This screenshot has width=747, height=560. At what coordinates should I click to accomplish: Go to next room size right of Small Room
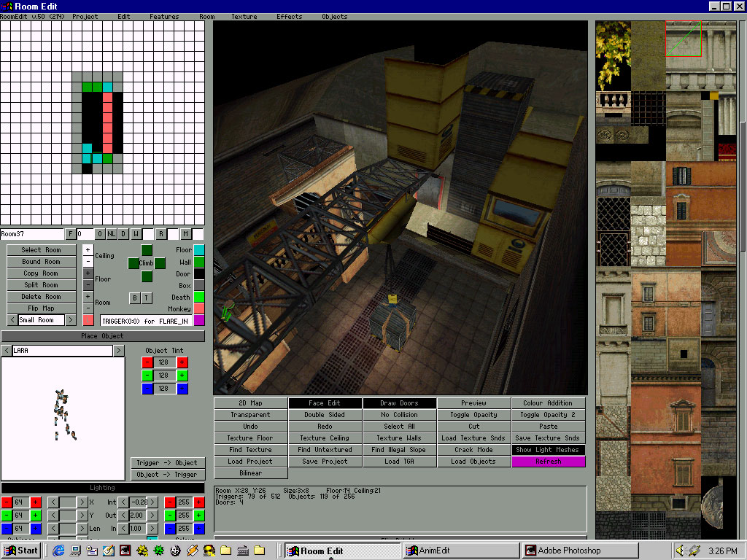71,320
